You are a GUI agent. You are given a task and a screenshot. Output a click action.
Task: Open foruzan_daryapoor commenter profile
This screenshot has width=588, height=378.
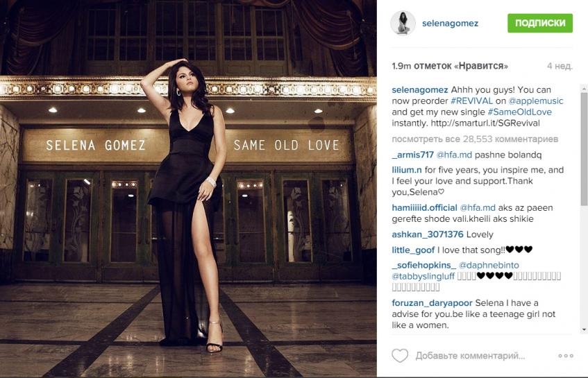(432, 302)
